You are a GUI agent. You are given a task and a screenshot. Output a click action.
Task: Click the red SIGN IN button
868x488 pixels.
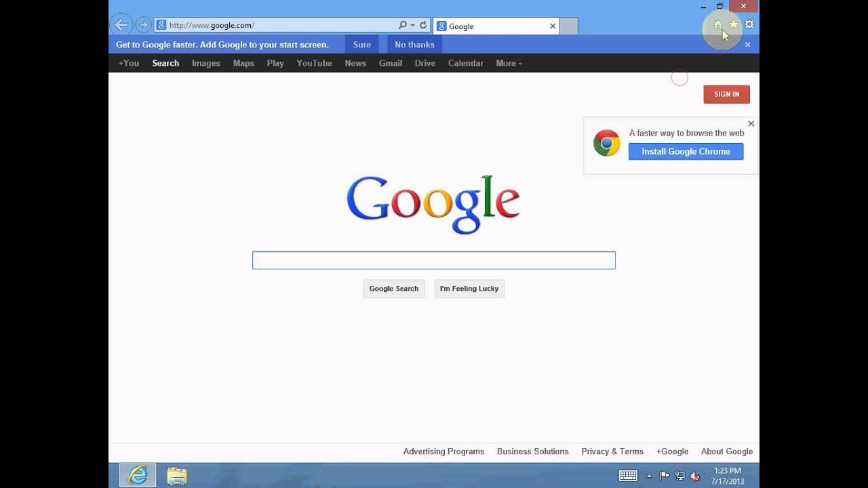click(726, 94)
